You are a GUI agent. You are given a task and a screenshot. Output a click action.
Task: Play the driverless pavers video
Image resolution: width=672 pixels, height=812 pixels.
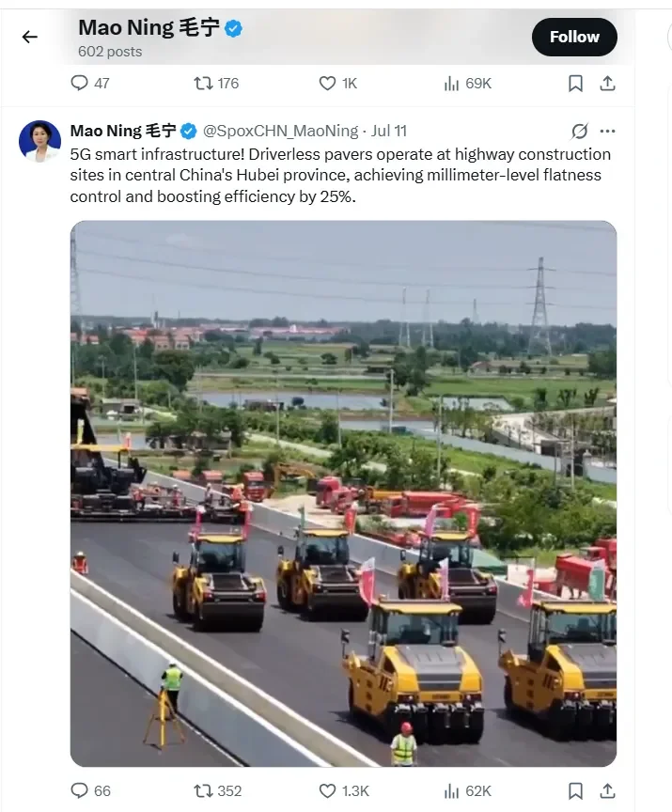(x=343, y=493)
